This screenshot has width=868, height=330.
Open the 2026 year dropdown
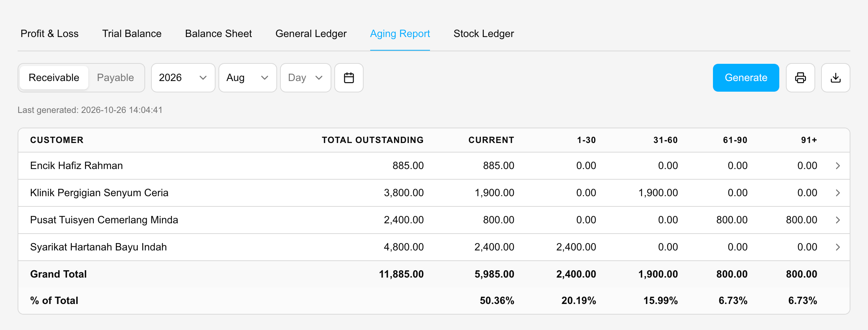(x=183, y=78)
